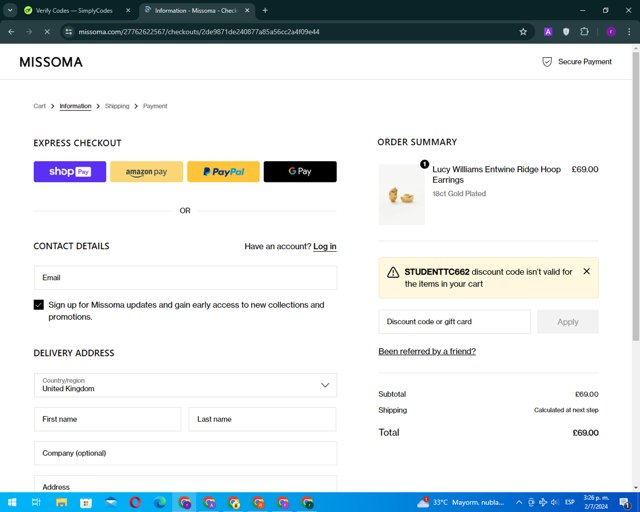Viewport: 640px width, 512px height.
Task: Go back to Cart in the breadcrumb
Action: (40, 106)
